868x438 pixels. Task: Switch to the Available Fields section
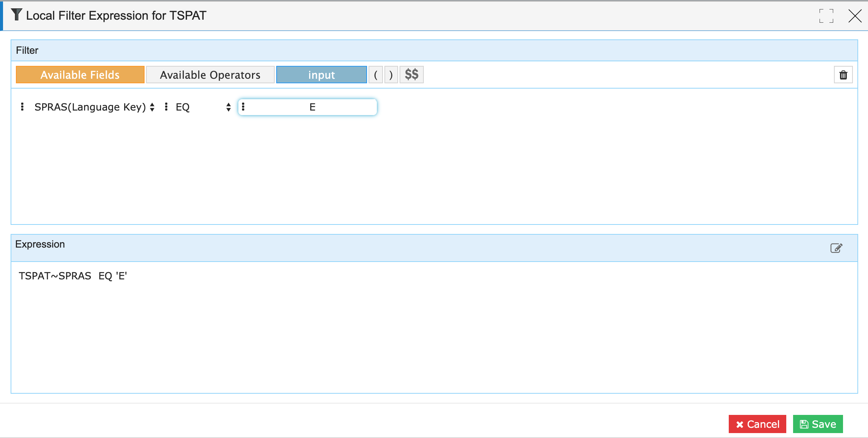pos(80,75)
